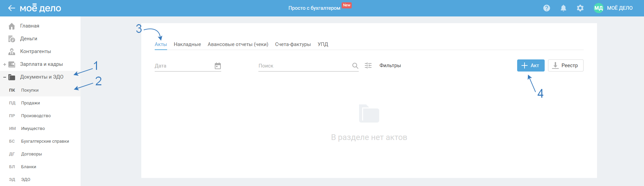644x186 pixels.
Task: Click the back arrow in header
Action: pos(11,8)
